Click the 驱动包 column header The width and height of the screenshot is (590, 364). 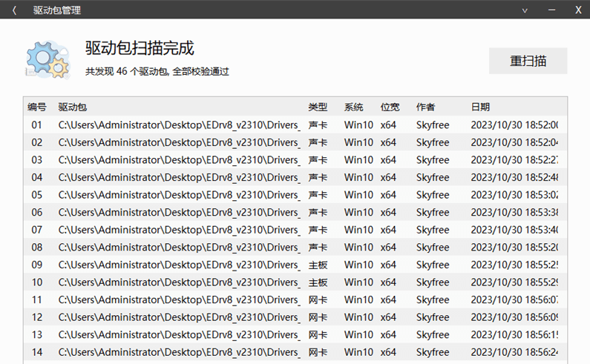point(73,107)
